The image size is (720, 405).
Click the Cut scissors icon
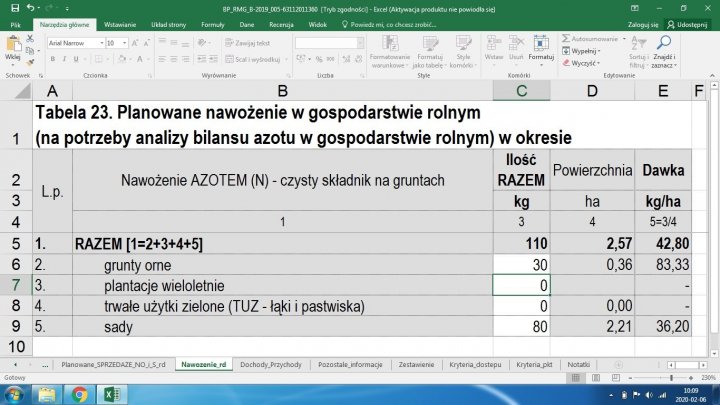[x=30, y=39]
